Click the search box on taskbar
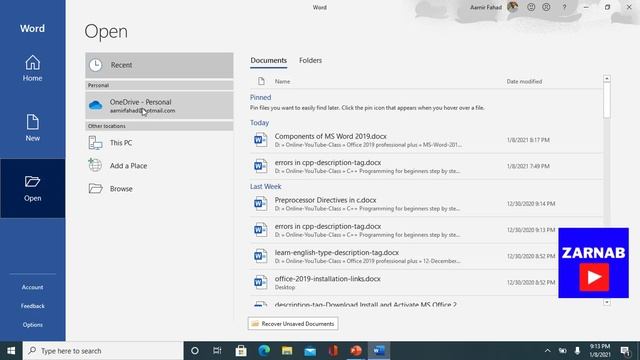640x360 pixels. 103,351
